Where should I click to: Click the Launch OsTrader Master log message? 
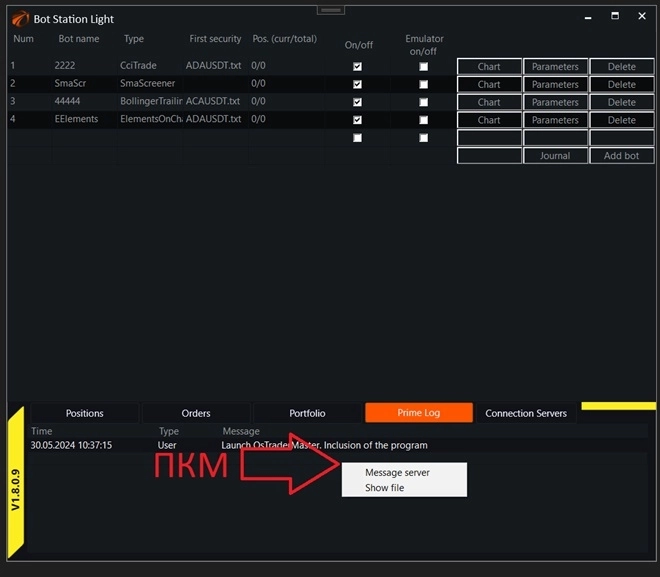click(324, 445)
